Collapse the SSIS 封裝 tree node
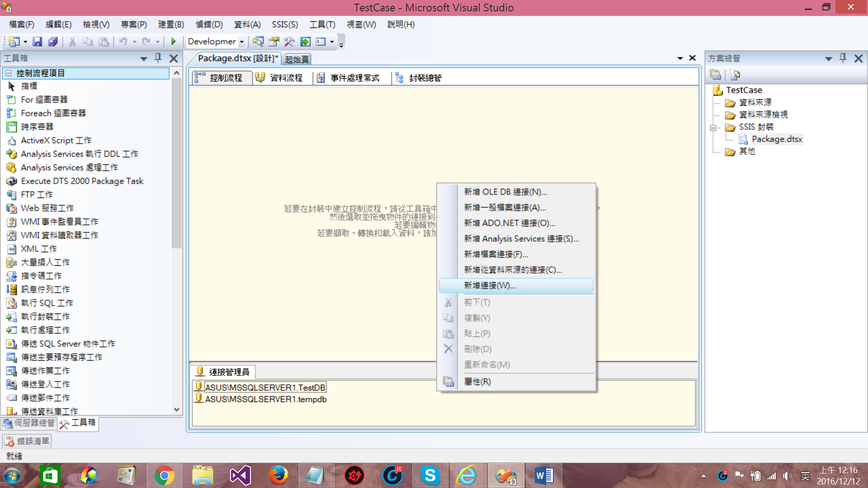The image size is (868, 488). 713,127
